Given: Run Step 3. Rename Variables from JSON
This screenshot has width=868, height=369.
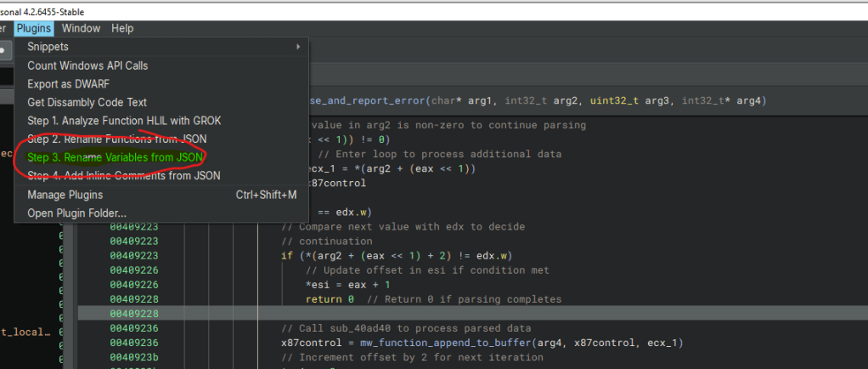Looking at the screenshot, I should 116,157.
